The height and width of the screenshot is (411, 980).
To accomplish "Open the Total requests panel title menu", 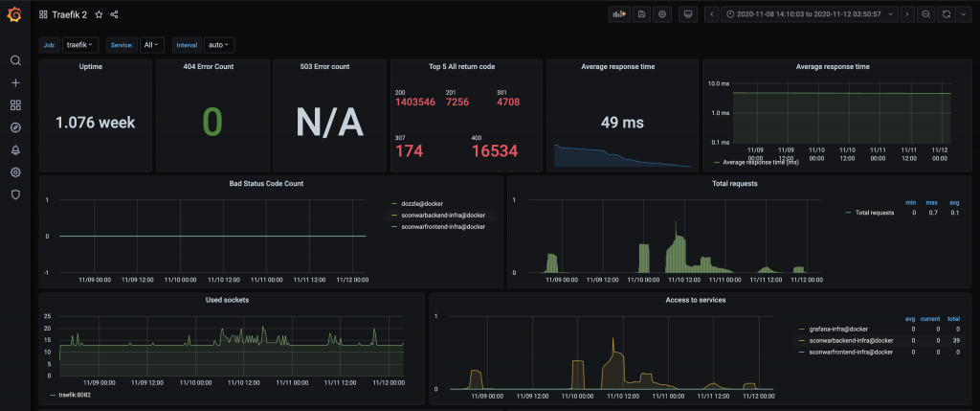I will click(735, 183).
